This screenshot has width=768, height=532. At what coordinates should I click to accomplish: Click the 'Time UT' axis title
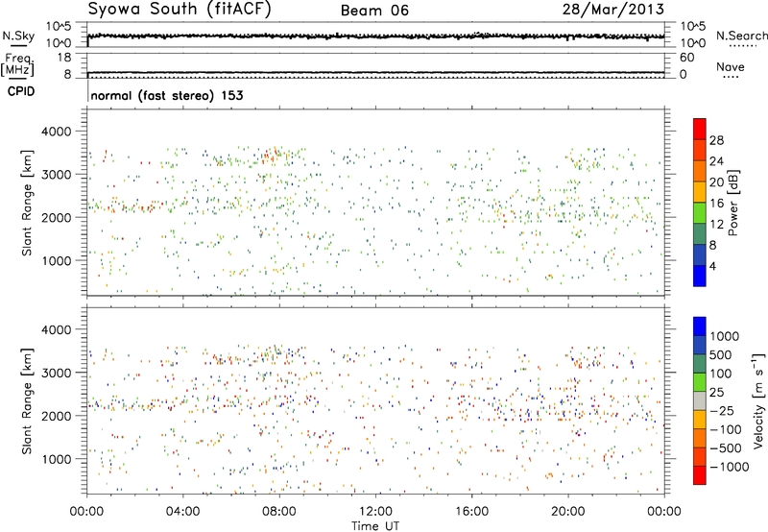[x=375, y=525]
